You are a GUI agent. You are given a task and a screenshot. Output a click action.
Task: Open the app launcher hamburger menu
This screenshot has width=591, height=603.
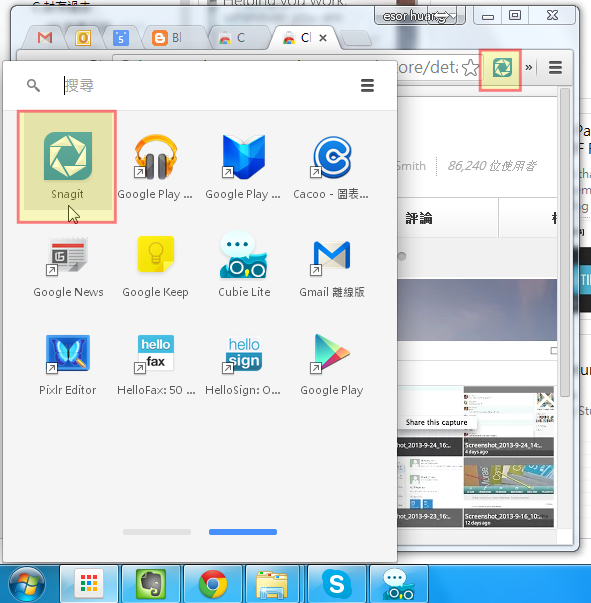point(367,85)
